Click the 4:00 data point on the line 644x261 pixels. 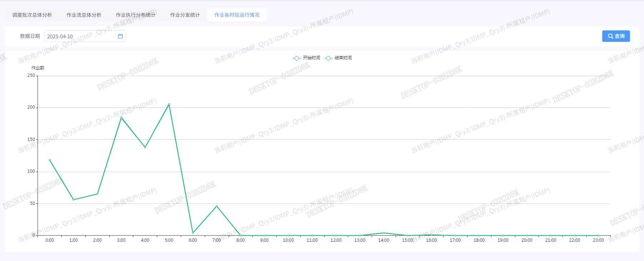coord(145,147)
